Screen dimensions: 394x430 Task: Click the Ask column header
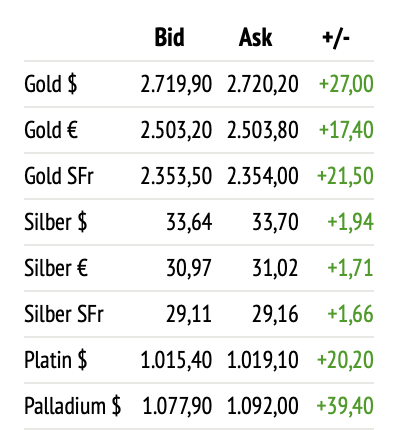255,37
